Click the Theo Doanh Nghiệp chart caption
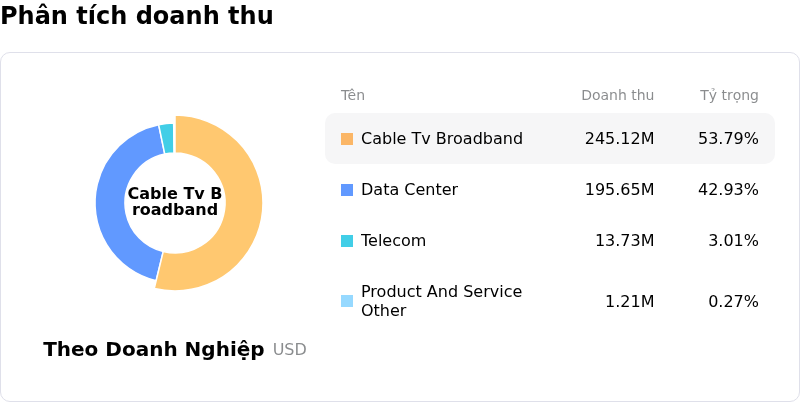800x402 pixels. coord(154,350)
